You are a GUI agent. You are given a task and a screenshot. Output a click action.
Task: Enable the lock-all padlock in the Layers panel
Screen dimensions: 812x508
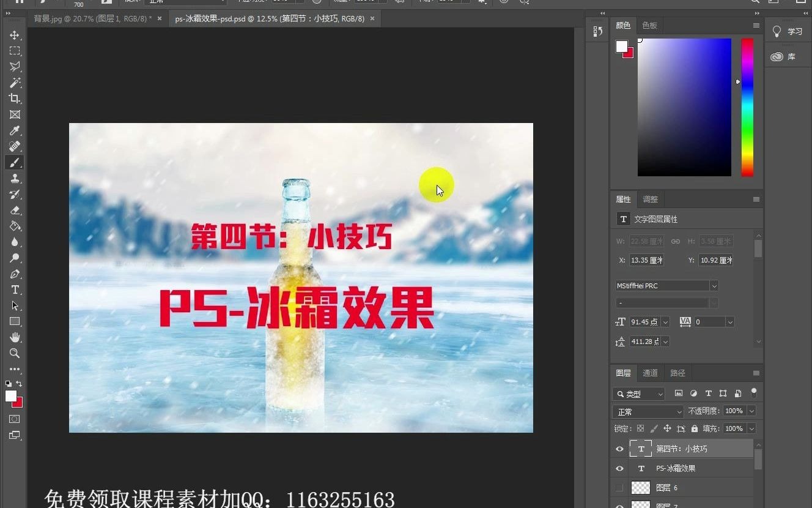pos(694,428)
